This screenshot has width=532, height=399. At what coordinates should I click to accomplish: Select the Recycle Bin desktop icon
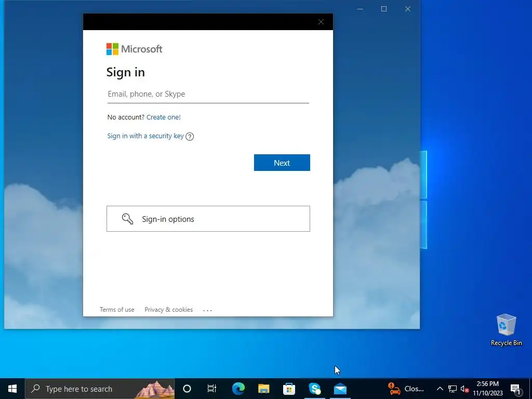tap(506, 330)
